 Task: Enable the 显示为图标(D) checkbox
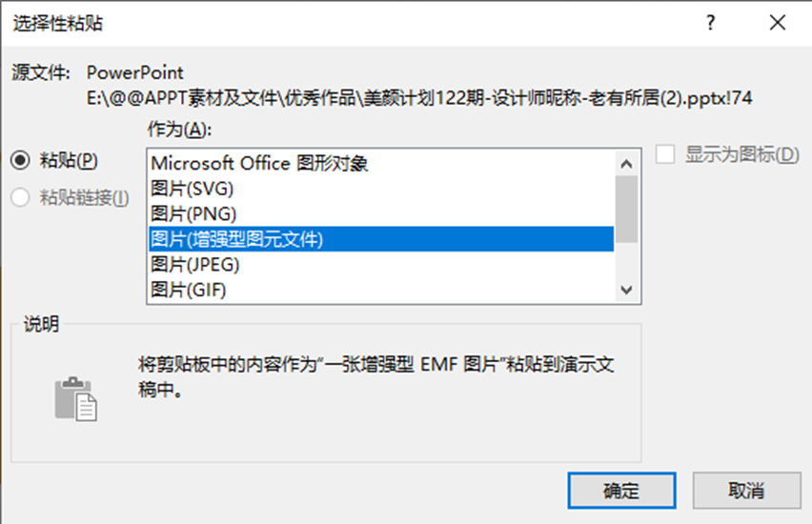coord(665,154)
